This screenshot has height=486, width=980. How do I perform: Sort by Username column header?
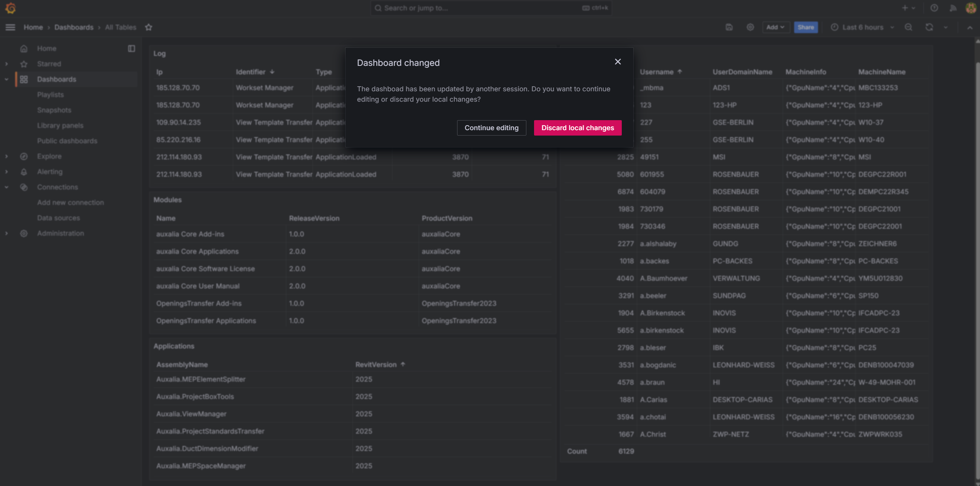[661, 72]
